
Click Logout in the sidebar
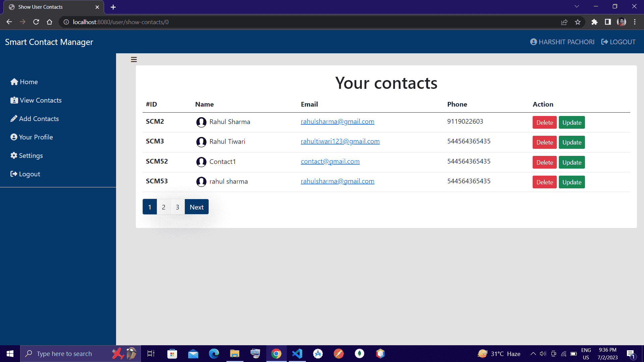click(25, 174)
